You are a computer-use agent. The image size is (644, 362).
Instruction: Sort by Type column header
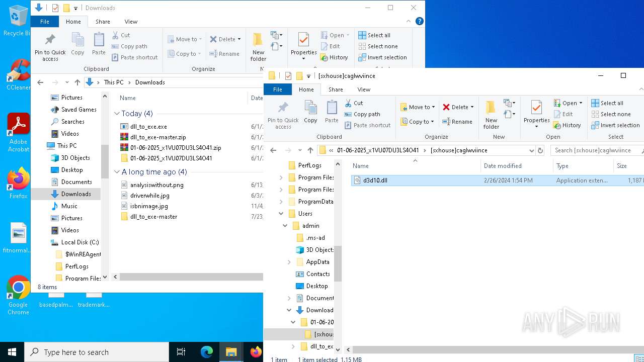583,166
